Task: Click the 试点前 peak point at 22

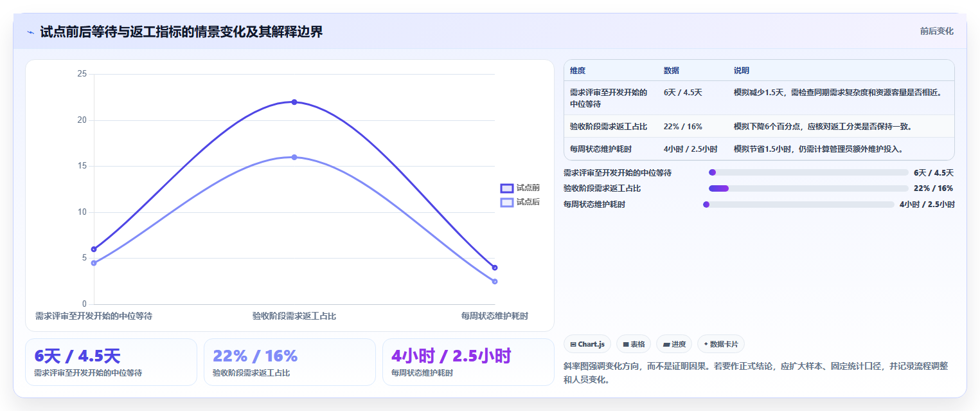Action: (x=294, y=102)
